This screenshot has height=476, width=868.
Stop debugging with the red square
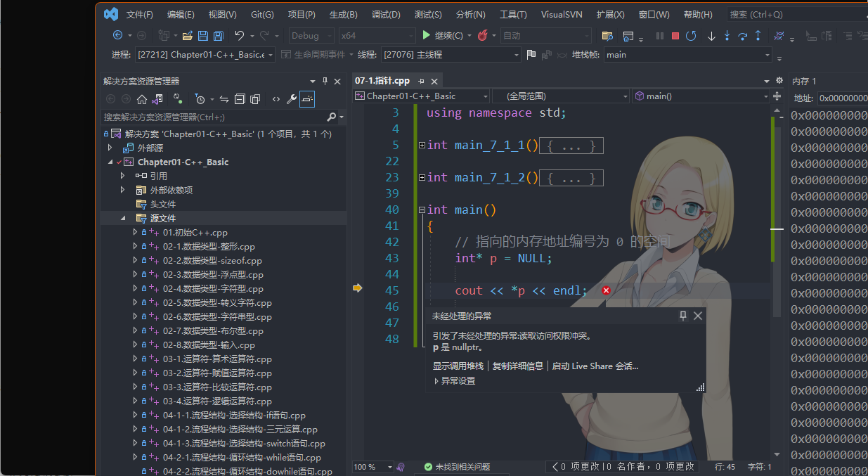point(675,35)
